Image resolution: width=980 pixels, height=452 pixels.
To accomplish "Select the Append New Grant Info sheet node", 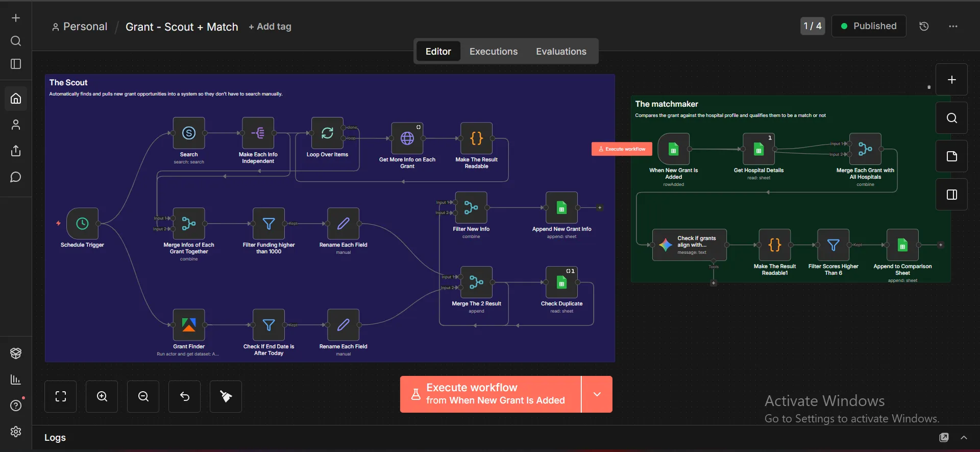I will coord(561,208).
